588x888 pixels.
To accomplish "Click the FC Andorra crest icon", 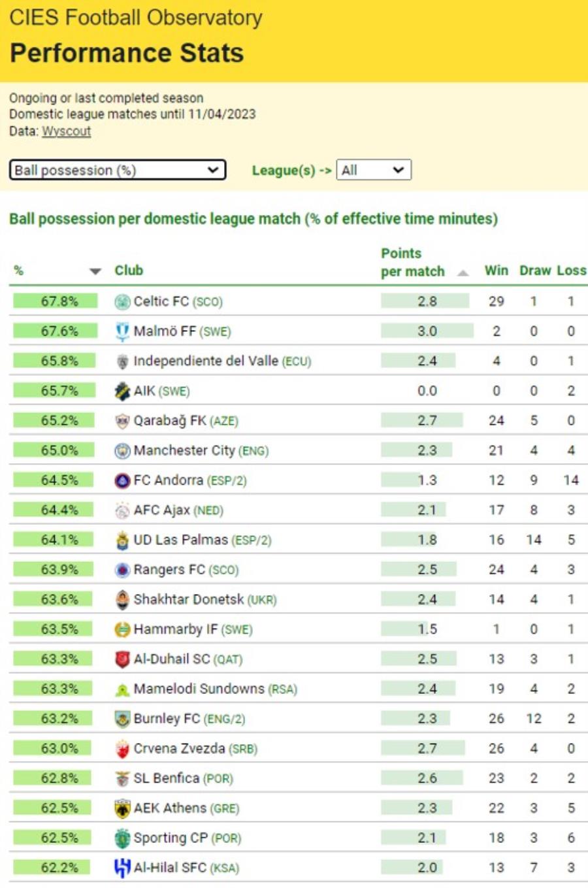I will [x=122, y=481].
